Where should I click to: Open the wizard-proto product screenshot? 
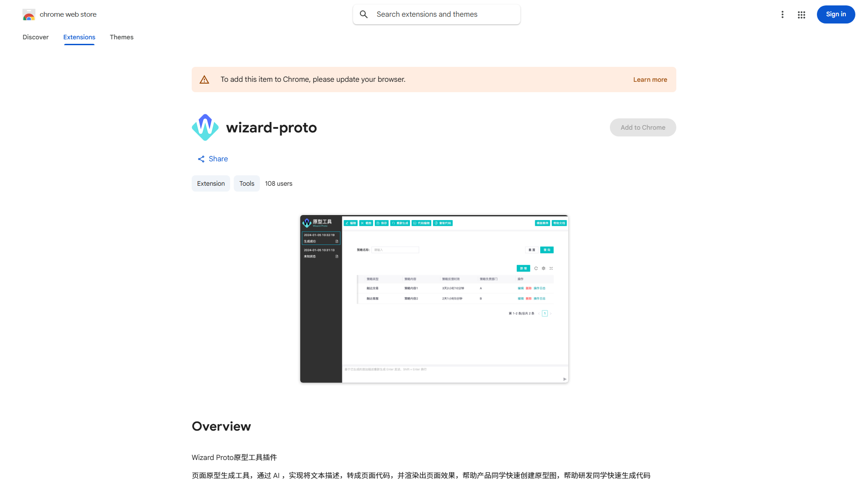[434, 299]
